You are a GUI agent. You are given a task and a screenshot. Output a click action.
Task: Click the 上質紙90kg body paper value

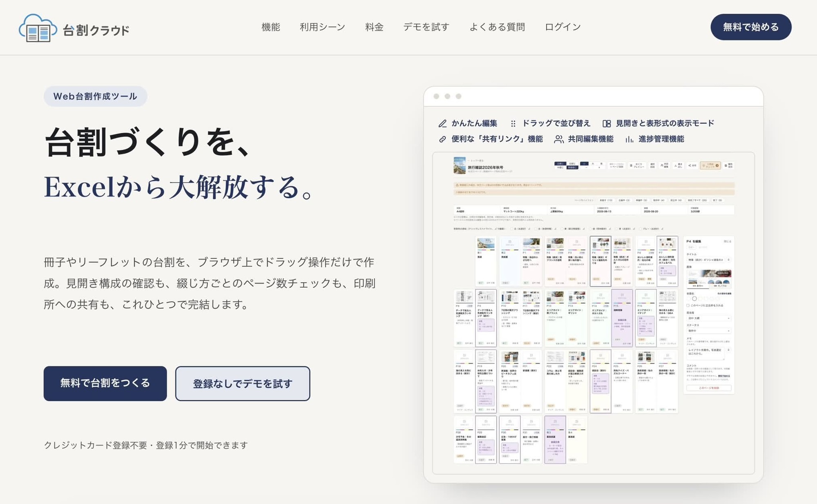click(x=556, y=212)
